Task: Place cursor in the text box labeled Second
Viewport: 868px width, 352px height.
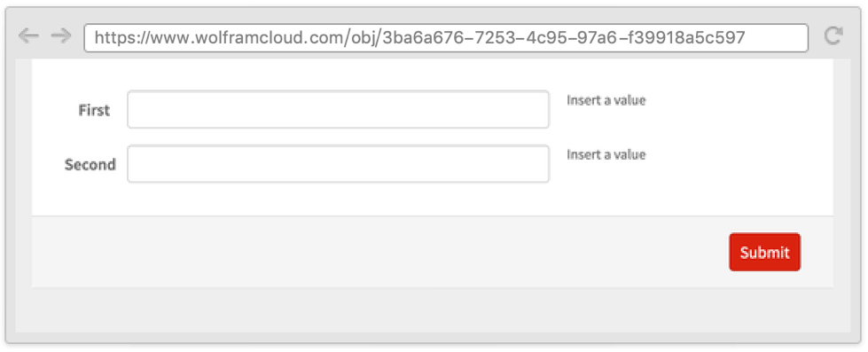Action: pyautogui.click(x=338, y=164)
